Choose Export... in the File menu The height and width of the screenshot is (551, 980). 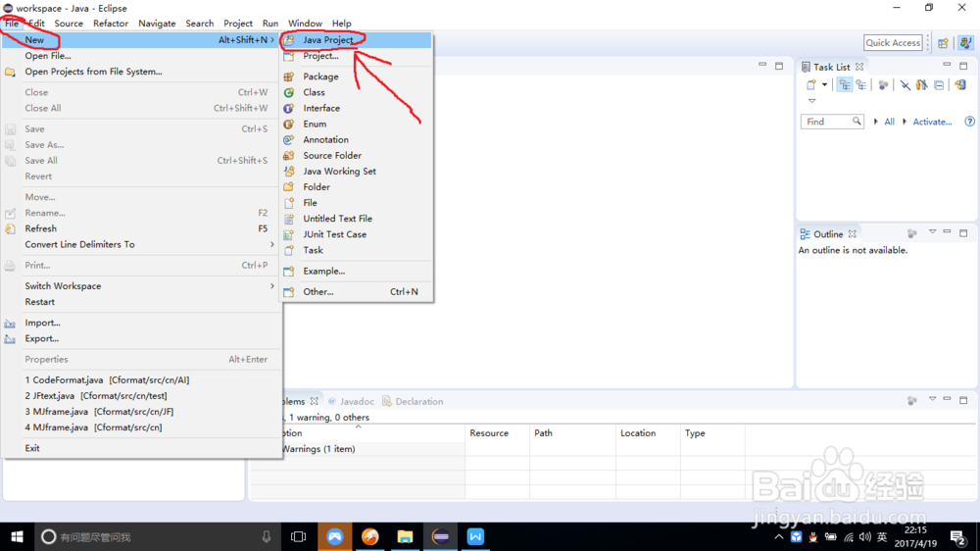[140, 338]
